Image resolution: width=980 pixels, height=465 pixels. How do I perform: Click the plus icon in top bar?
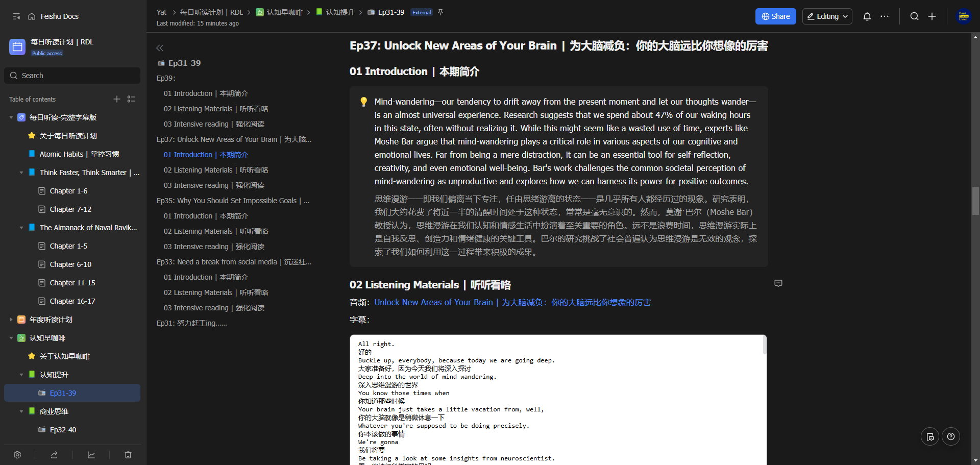[932, 16]
